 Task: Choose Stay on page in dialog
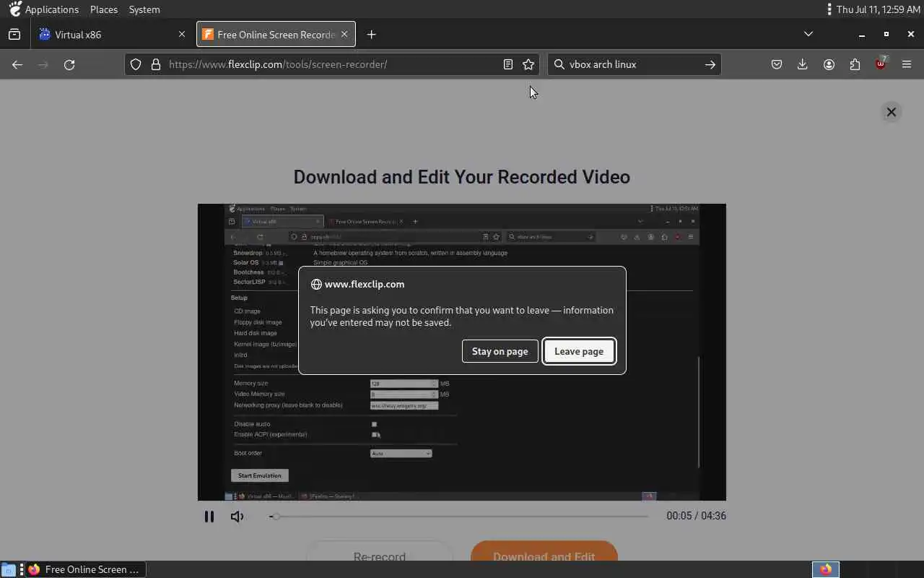(500, 351)
